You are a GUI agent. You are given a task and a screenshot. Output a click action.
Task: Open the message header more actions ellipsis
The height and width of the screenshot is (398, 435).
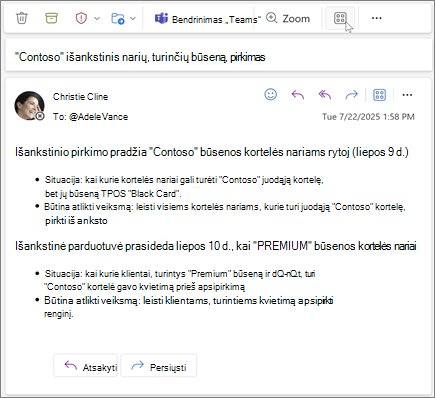tap(407, 95)
